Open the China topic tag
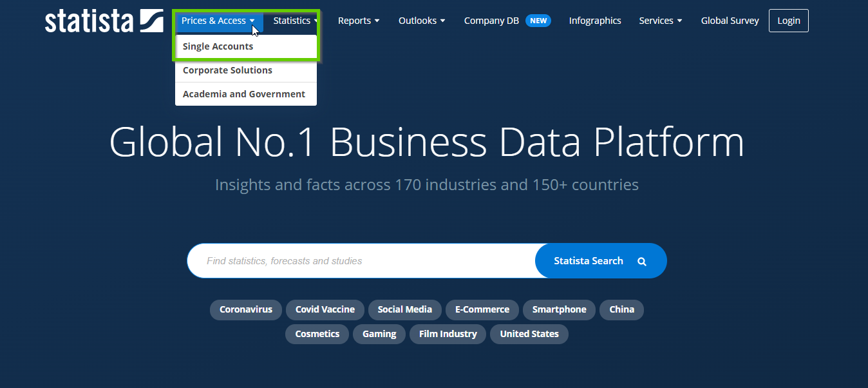This screenshot has height=388, width=868. [622, 309]
